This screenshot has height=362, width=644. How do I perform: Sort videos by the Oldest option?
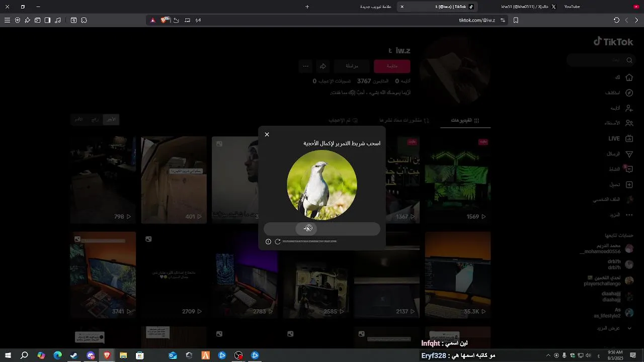pos(78,120)
